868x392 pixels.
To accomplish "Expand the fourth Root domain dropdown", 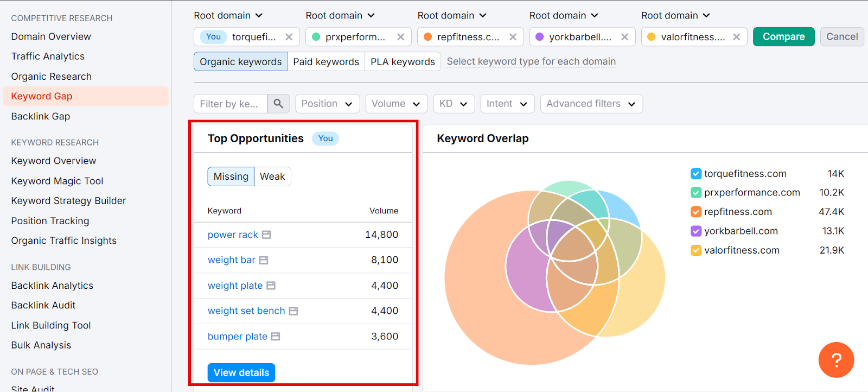I will pyautogui.click(x=564, y=15).
